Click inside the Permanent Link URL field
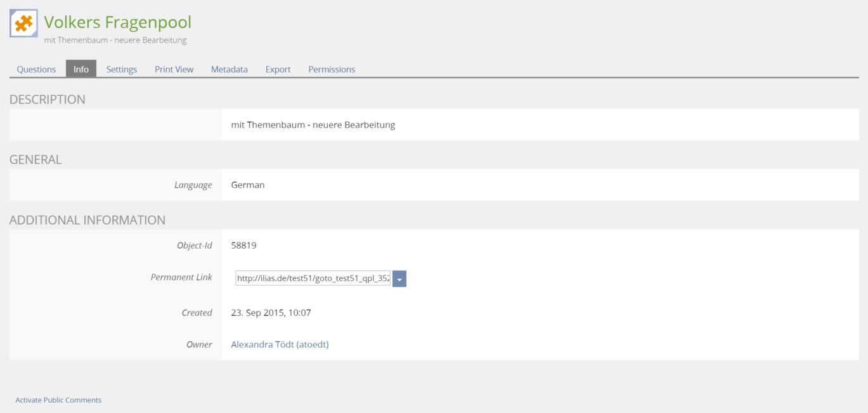This screenshot has width=868, height=413. (x=313, y=279)
